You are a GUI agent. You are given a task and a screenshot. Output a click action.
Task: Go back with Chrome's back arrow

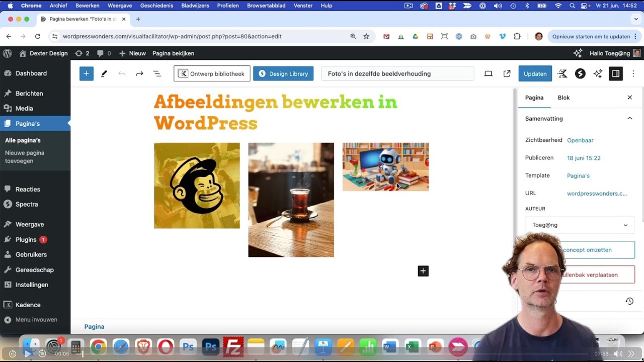[x=9, y=36]
